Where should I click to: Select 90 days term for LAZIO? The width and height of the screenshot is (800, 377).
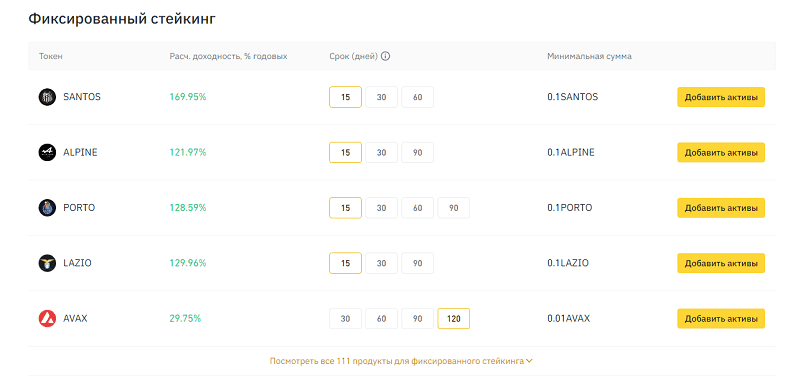[x=417, y=263]
